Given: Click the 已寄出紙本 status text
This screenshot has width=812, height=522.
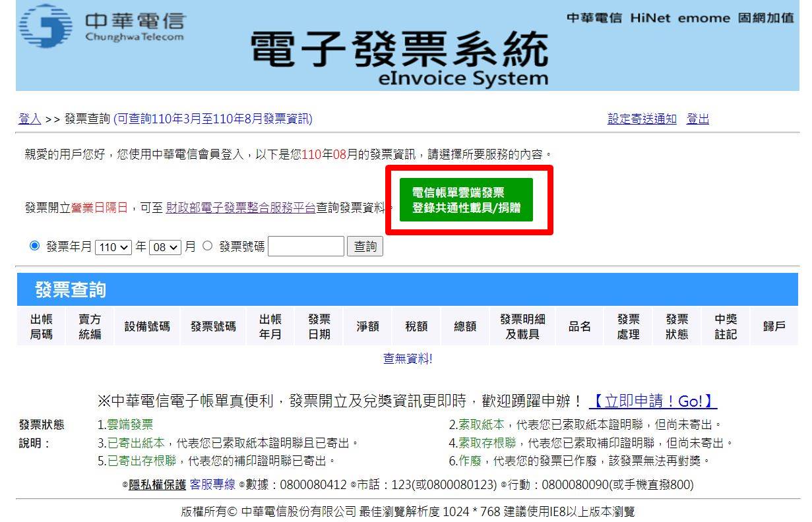Looking at the screenshot, I should [136, 442].
